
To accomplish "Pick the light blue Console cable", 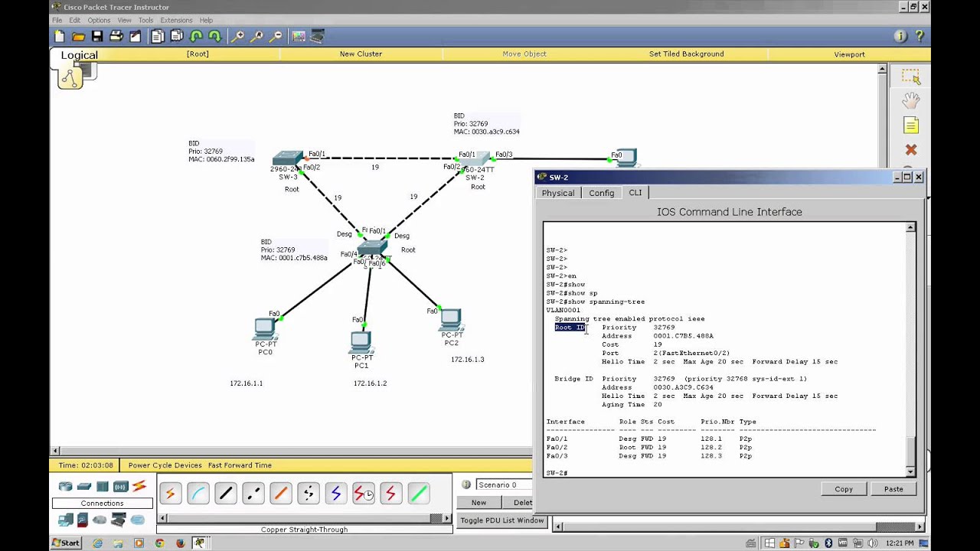I will coord(198,494).
